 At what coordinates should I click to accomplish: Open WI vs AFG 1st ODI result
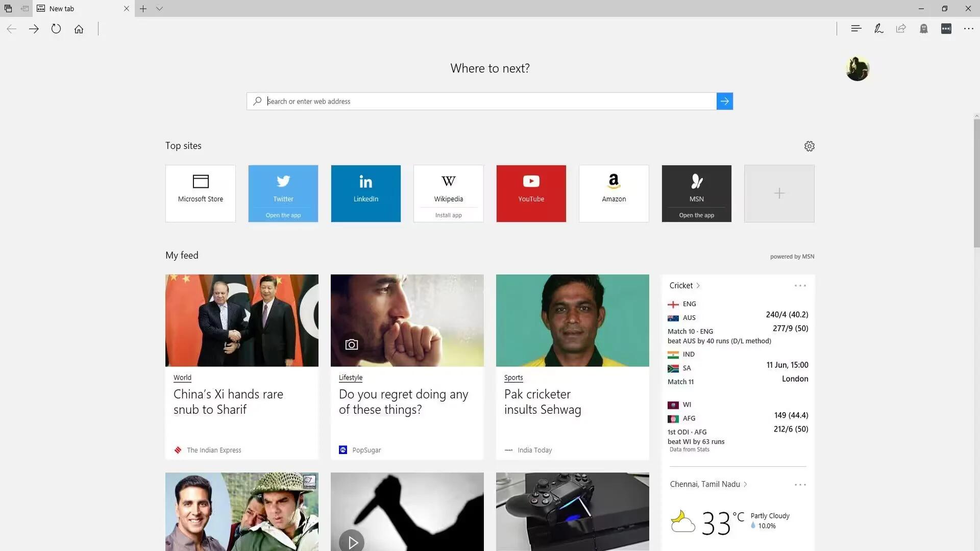[x=738, y=423]
